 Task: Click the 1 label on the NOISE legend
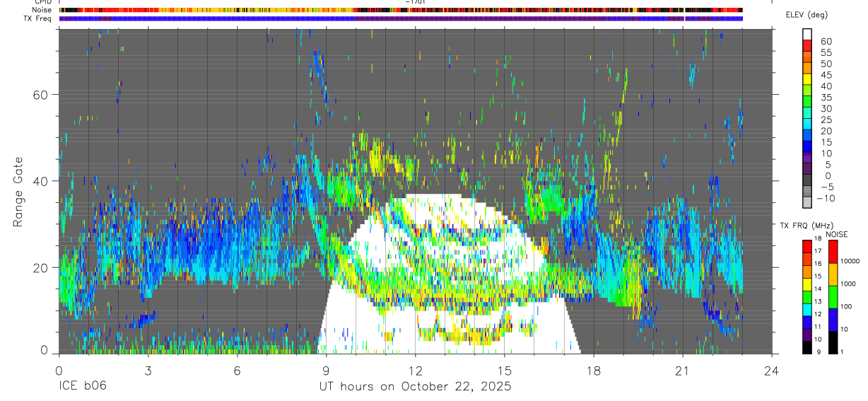(x=843, y=351)
